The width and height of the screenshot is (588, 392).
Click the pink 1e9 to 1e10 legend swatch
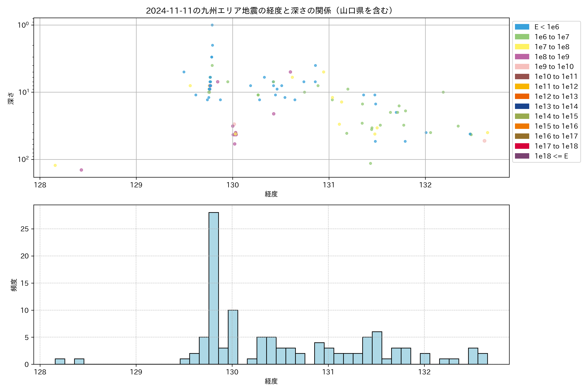point(522,66)
